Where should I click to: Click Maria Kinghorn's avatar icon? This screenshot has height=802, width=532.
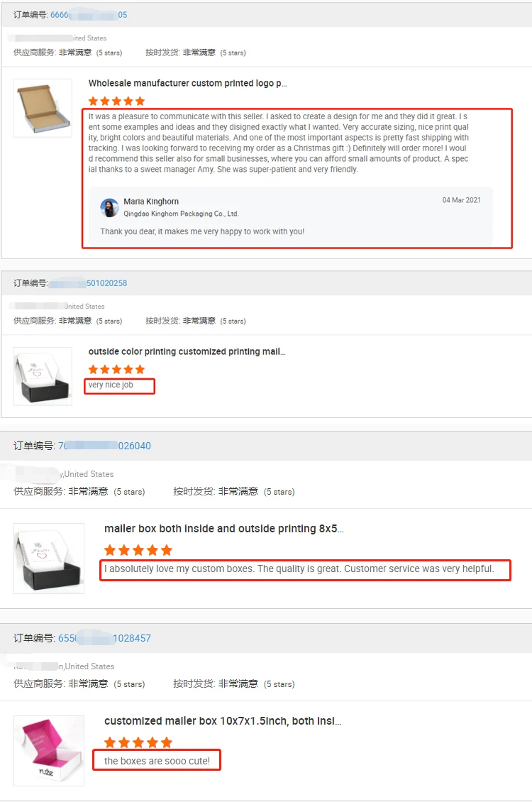109,208
